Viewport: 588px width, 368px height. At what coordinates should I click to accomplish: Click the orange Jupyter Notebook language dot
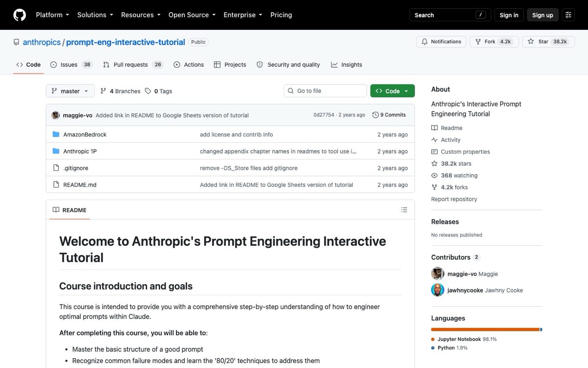pos(433,340)
